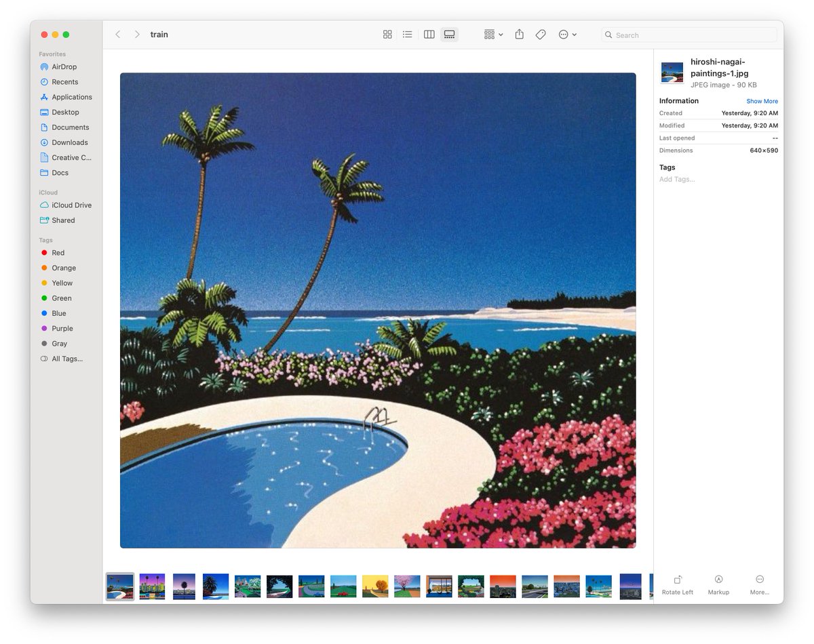Open the Action ellipsis dropdown menu

[x=567, y=35]
